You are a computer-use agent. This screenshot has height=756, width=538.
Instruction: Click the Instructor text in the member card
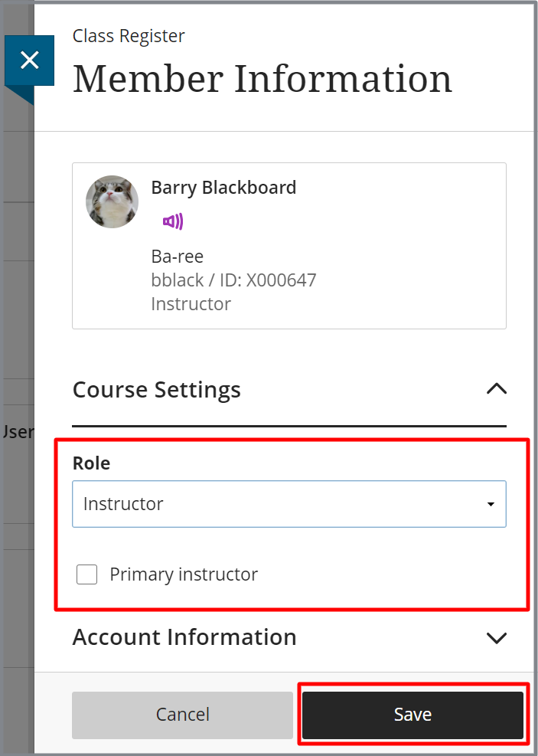pos(191,304)
